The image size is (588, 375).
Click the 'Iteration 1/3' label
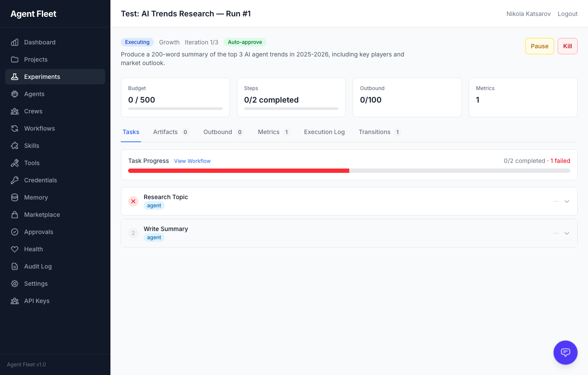click(201, 42)
